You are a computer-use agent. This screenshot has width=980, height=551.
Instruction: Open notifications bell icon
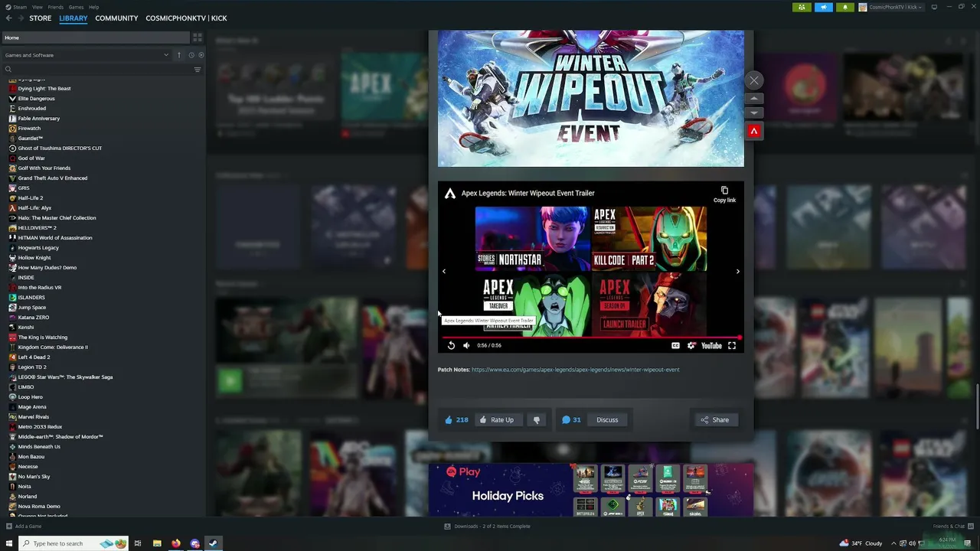[845, 7]
